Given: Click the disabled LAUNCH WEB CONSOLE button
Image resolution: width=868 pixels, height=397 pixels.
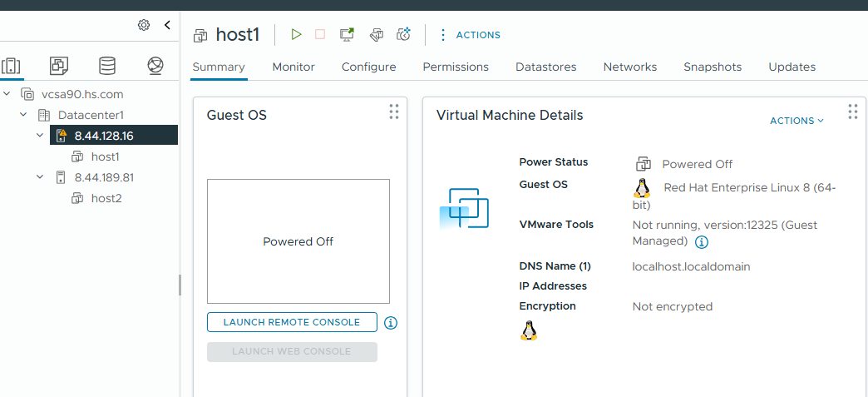Looking at the screenshot, I should [292, 351].
